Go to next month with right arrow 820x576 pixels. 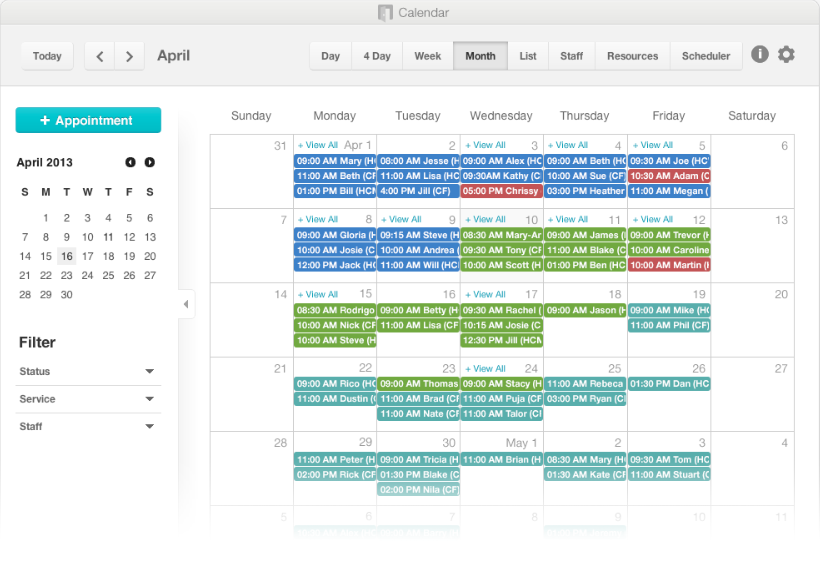pyautogui.click(x=129, y=56)
